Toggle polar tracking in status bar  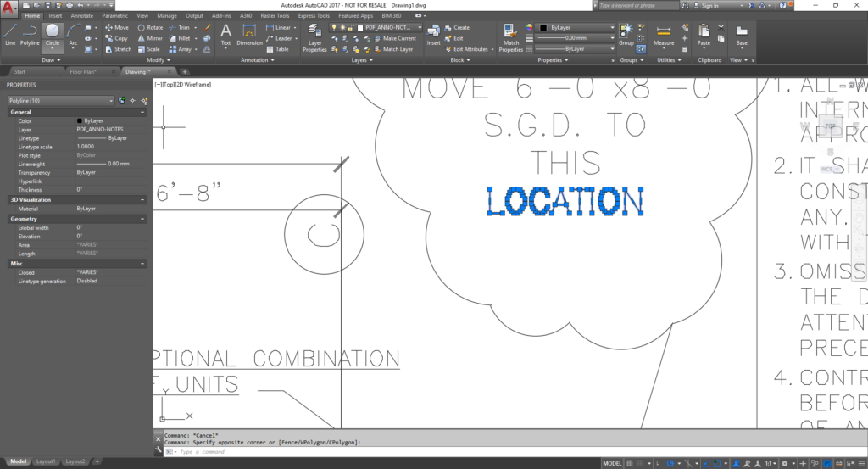pyautogui.click(x=670, y=463)
